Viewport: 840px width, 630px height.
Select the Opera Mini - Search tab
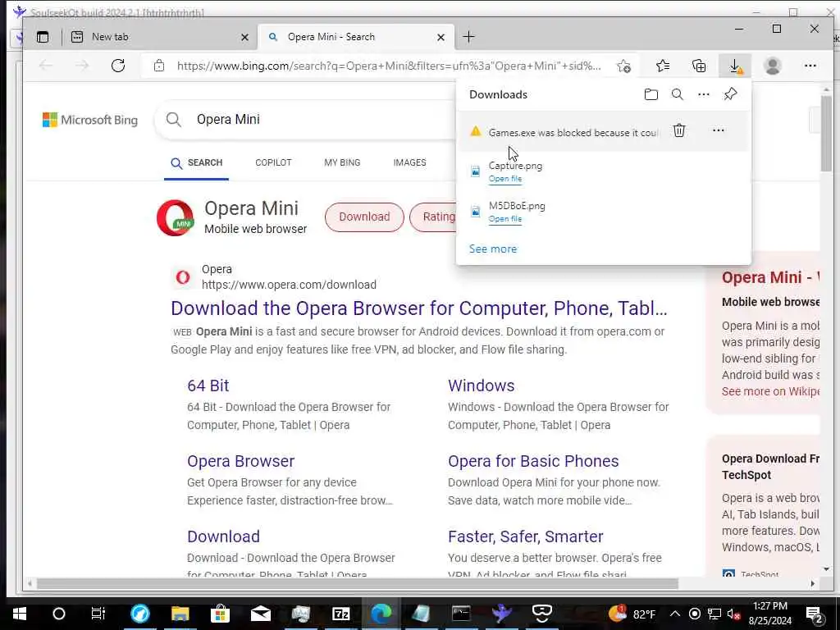pos(356,37)
